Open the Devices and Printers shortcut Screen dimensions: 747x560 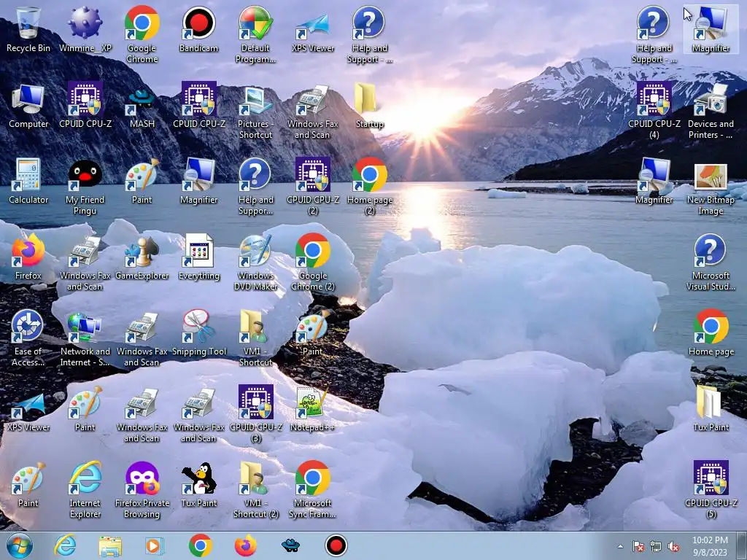click(711, 111)
